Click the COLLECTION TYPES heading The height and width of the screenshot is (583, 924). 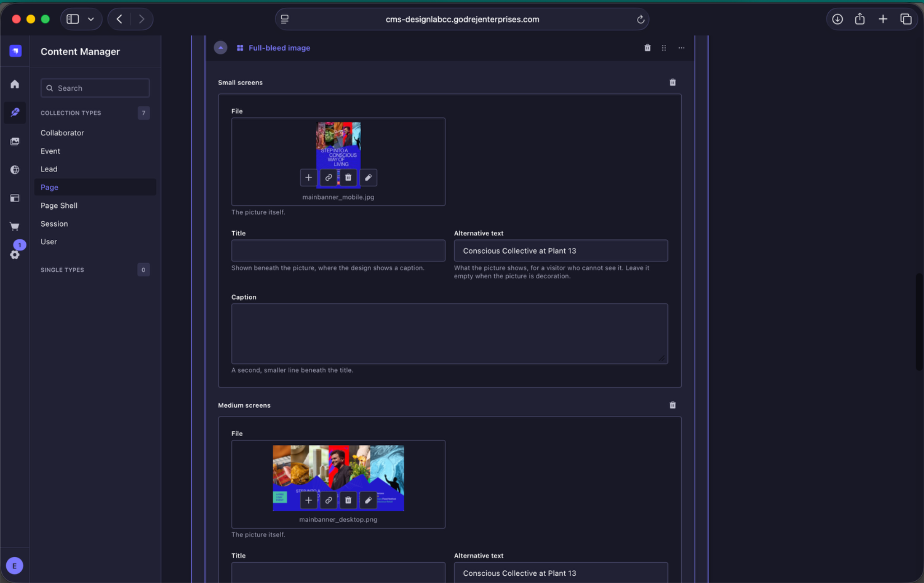71,113
